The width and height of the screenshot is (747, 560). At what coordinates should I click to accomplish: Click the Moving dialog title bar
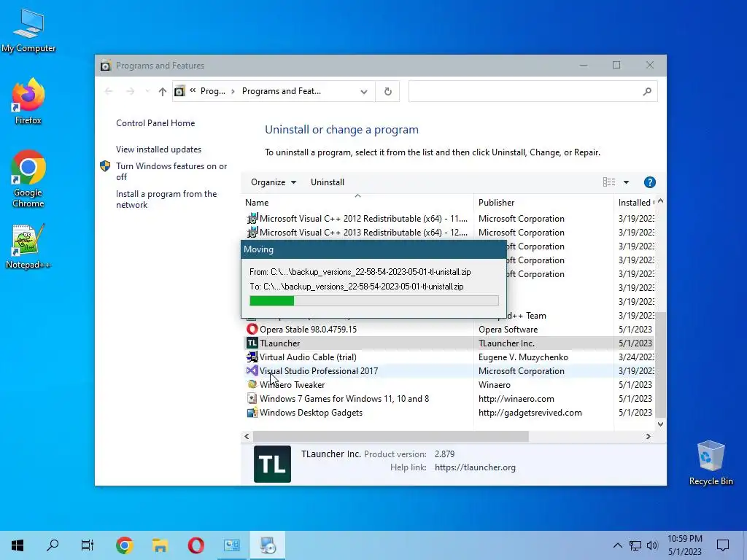(x=373, y=249)
